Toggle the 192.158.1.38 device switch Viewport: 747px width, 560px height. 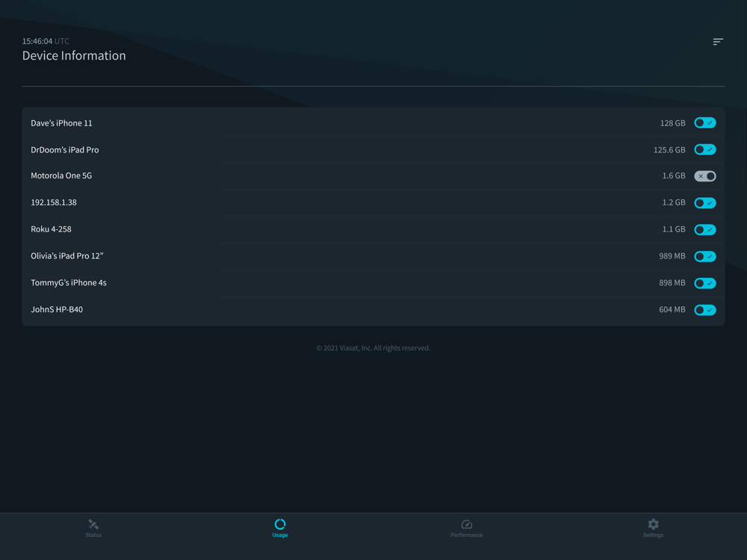[x=704, y=203]
